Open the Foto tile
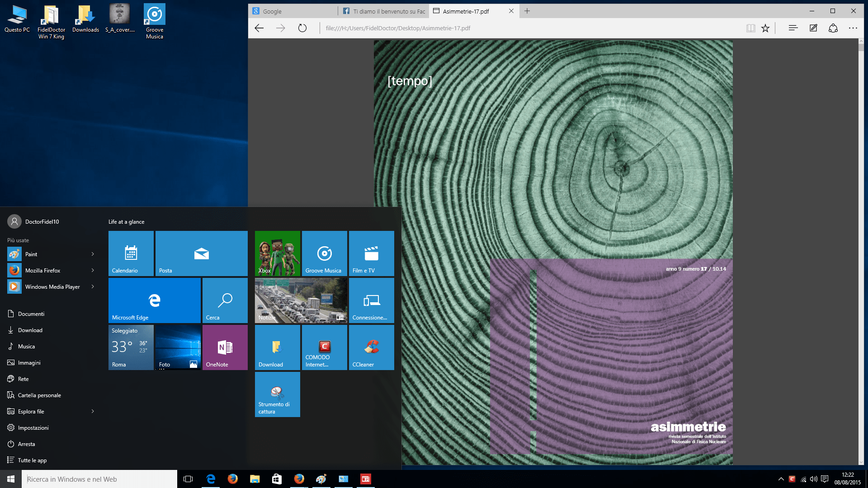The image size is (868, 488). [x=178, y=347]
